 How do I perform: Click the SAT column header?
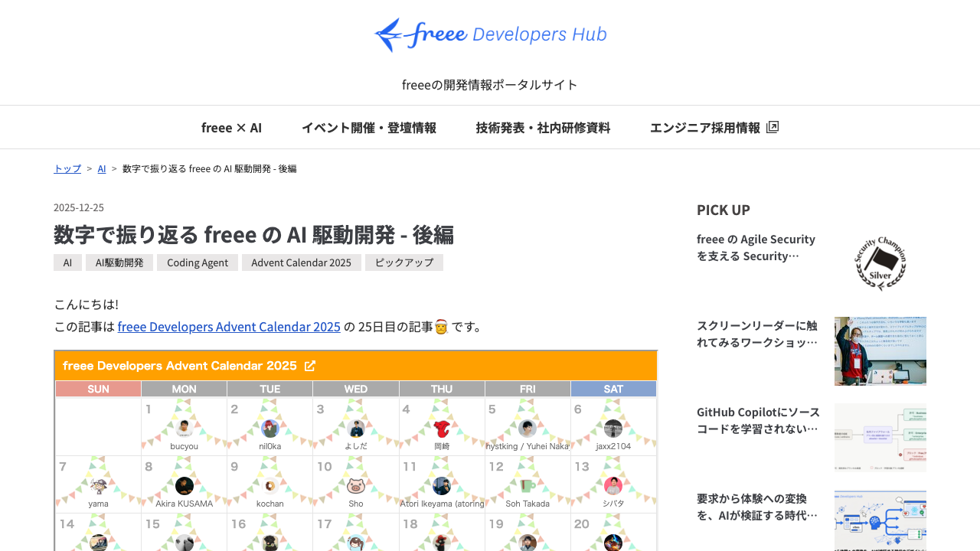point(613,389)
